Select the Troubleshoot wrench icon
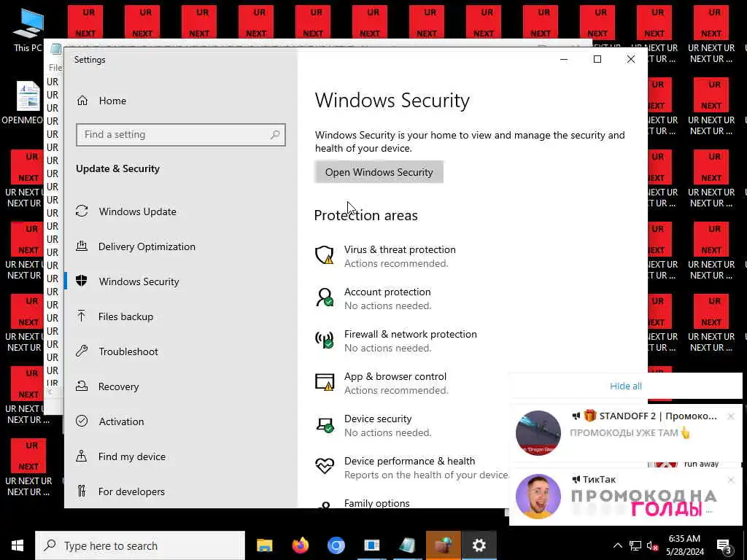747x560 pixels. tap(82, 351)
